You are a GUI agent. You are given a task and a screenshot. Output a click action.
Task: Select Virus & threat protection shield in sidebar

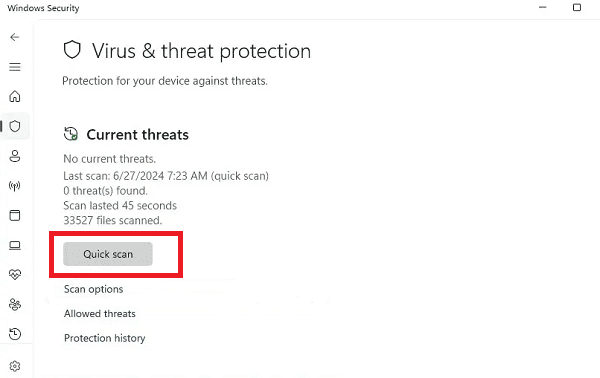click(x=15, y=126)
